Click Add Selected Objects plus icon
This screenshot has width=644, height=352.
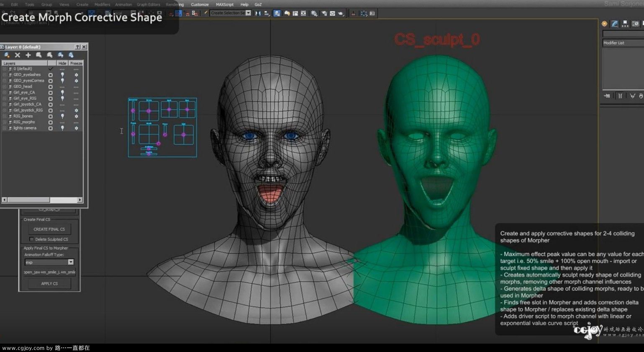click(28, 55)
